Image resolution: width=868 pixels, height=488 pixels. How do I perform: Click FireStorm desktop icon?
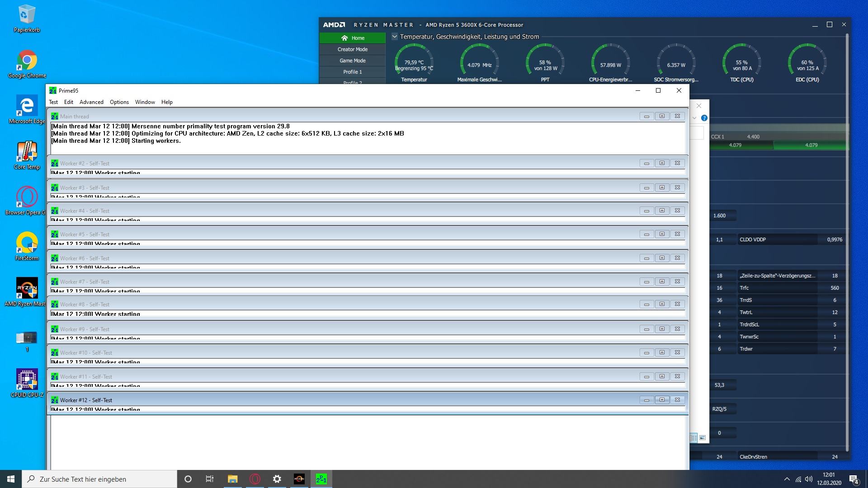tap(27, 244)
